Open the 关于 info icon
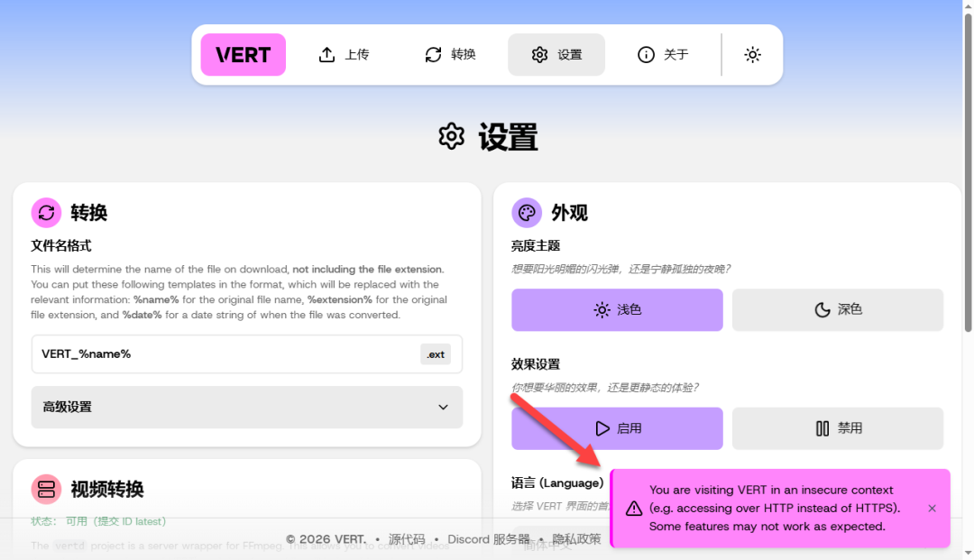The height and width of the screenshot is (560, 974). click(x=645, y=54)
